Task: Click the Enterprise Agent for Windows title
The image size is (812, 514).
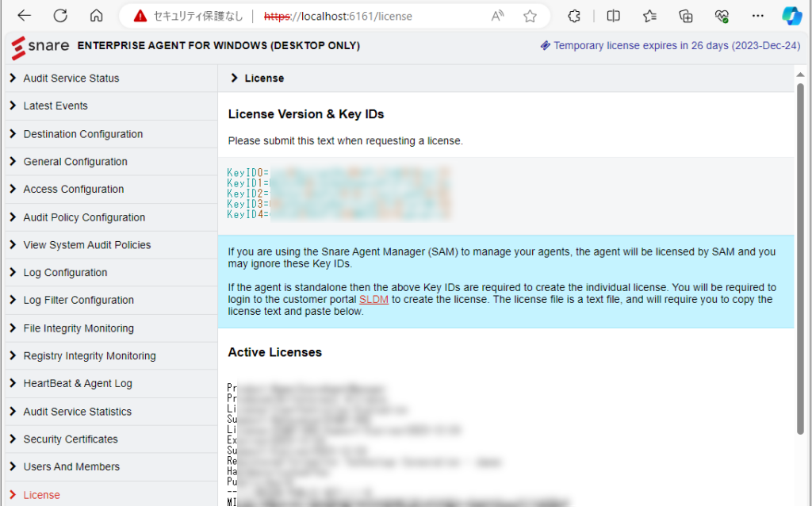Action: [219, 45]
